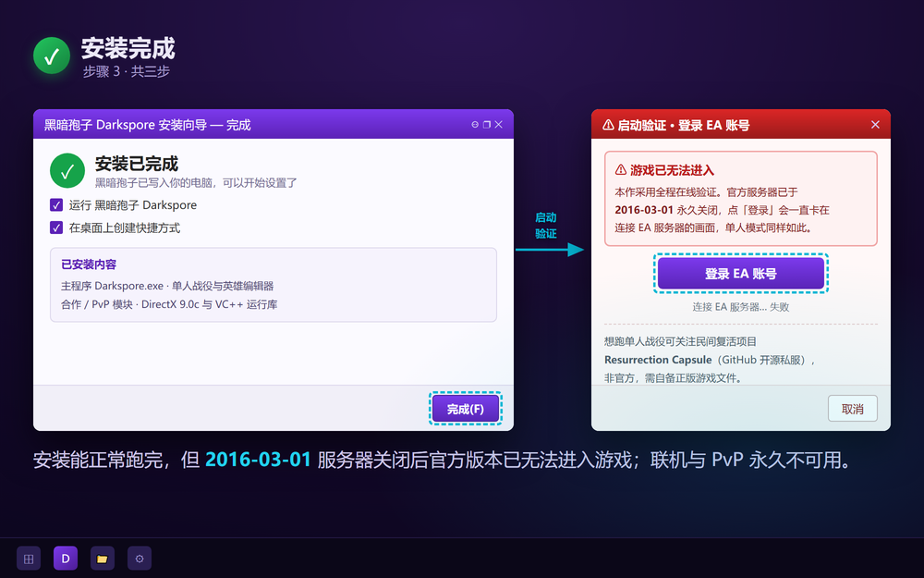This screenshot has width=924, height=578.
Task: Maximize the Darkspore 安装向导 window
Action: tap(487, 125)
